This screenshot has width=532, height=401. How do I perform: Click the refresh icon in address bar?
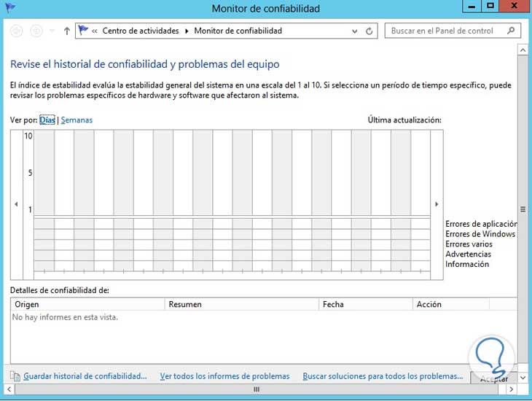[369, 31]
